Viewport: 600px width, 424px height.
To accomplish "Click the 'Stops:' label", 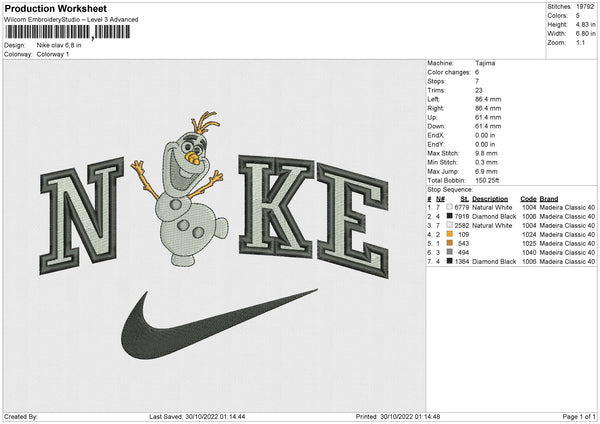I will (x=437, y=81).
